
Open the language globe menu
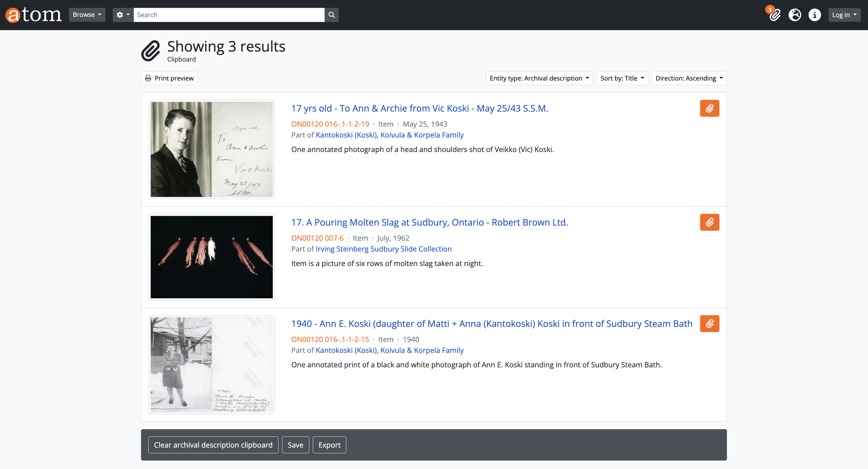tap(794, 15)
